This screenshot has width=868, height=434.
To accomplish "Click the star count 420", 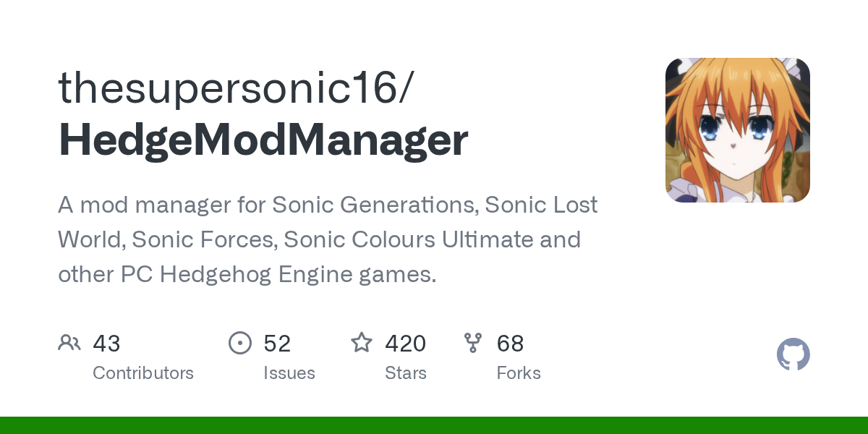I will 405,344.
